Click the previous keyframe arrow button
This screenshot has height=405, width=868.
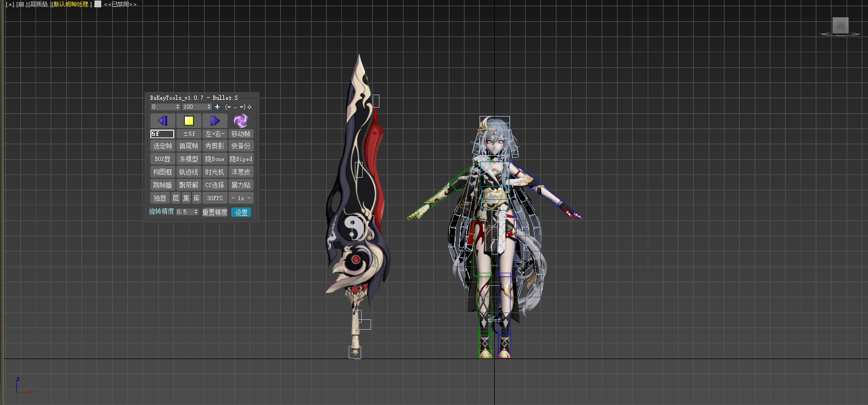[x=163, y=121]
